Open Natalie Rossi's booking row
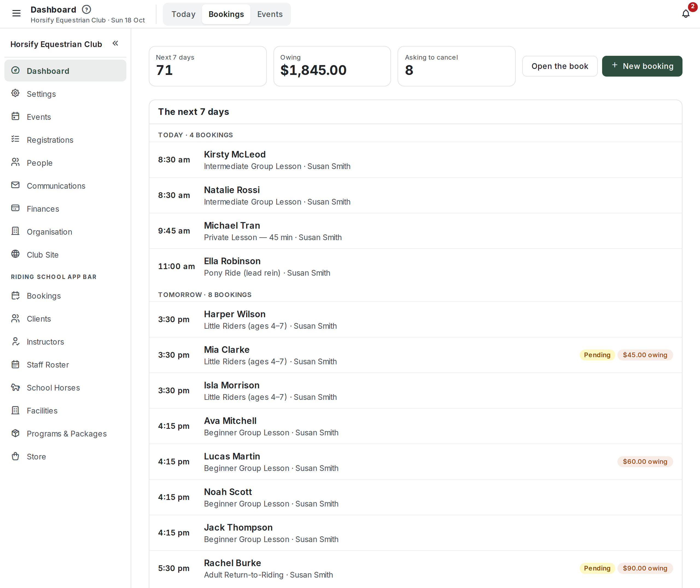This screenshot has height=588, width=700. (415, 196)
